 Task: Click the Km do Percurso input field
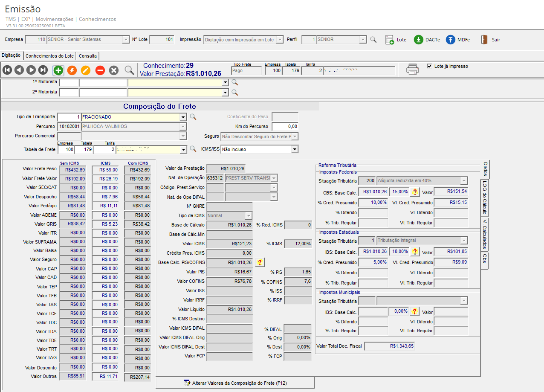(x=285, y=126)
